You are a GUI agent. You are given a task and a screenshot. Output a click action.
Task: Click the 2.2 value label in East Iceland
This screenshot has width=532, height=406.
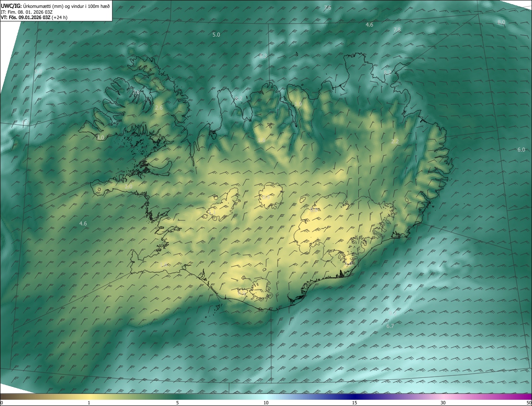point(395,141)
